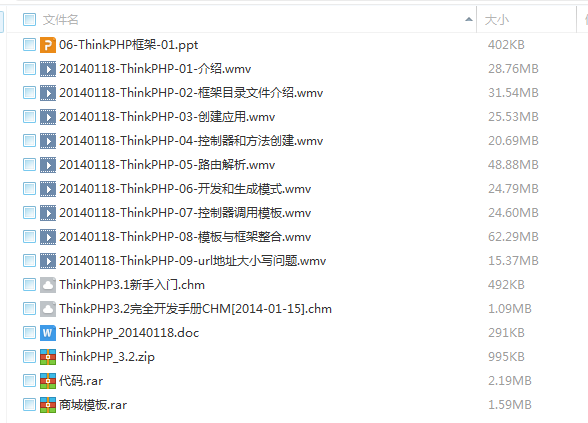The image size is (588, 423).
Task: Check the box for ThinkPHP-03-创建应用.wmv
Action: 29,117
